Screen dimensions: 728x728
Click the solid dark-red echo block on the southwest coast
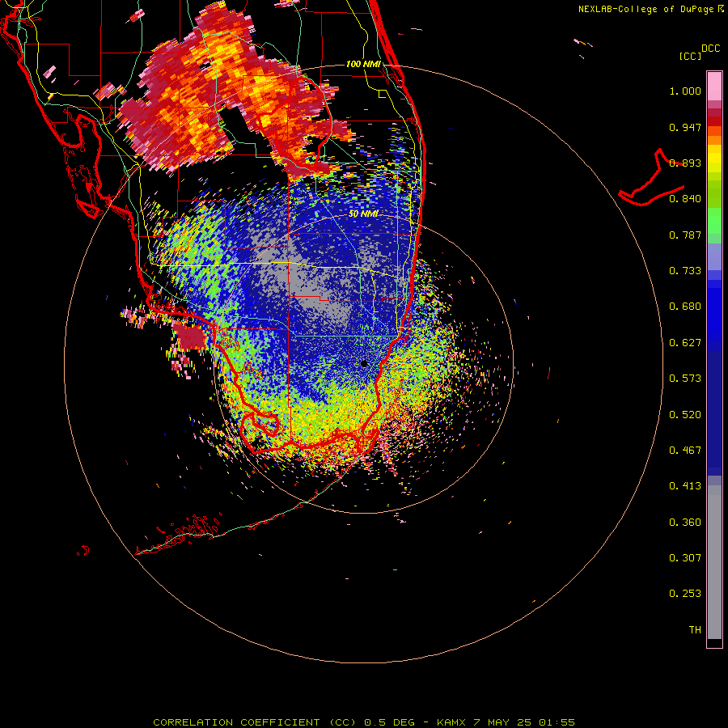click(x=190, y=337)
